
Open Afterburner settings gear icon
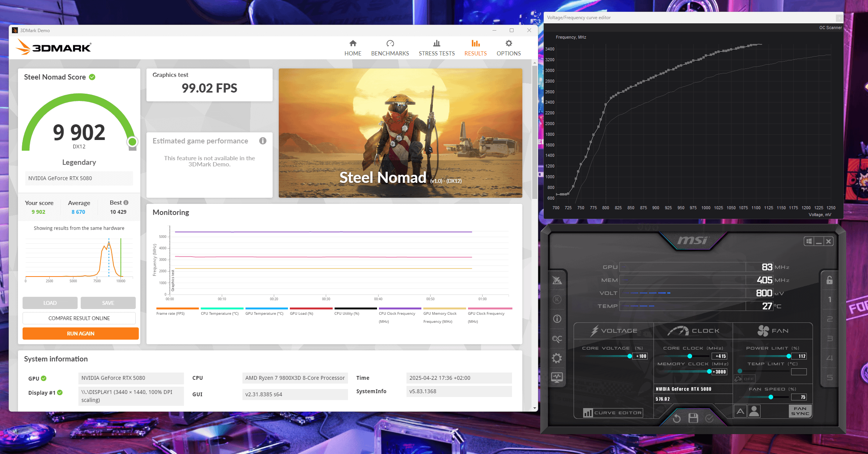click(x=557, y=358)
